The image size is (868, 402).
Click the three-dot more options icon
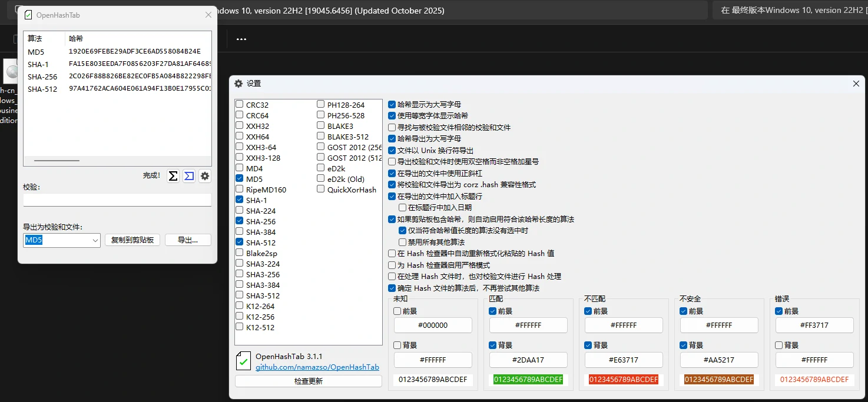tap(241, 39)
